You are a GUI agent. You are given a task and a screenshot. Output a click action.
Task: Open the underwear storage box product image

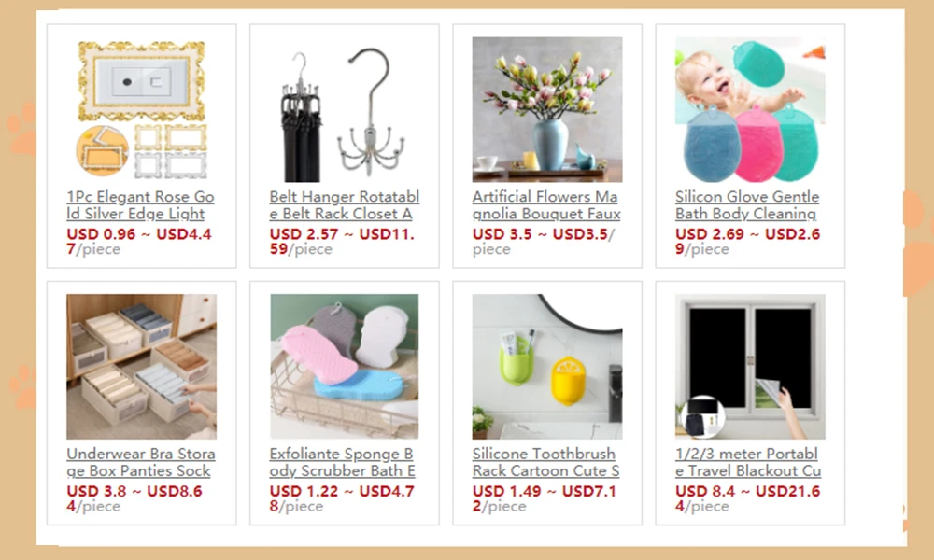pos(142,367)
